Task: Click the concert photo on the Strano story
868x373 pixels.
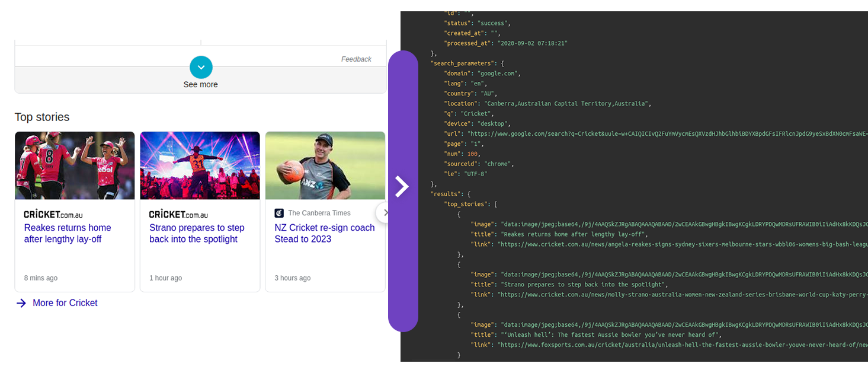Action: click(200, 165)
